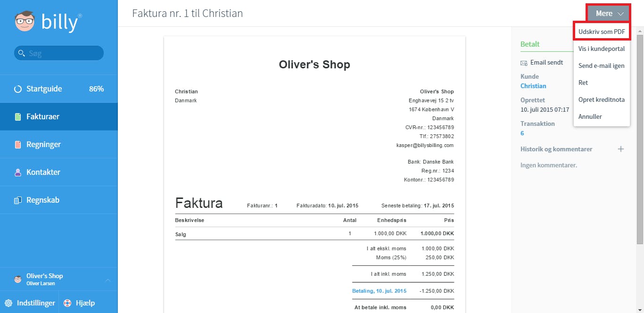
Task: Choose Vis i kundeportal from the menu
Action: 602,49
